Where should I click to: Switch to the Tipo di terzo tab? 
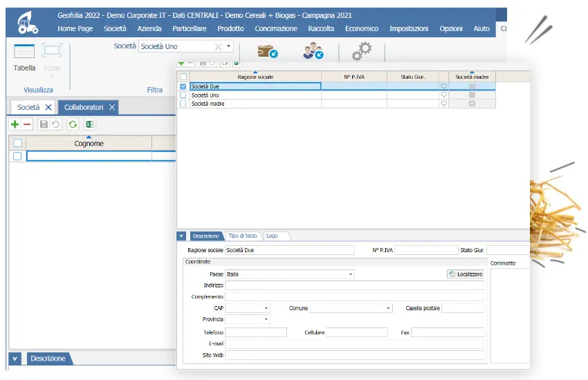tap(243, 236)
